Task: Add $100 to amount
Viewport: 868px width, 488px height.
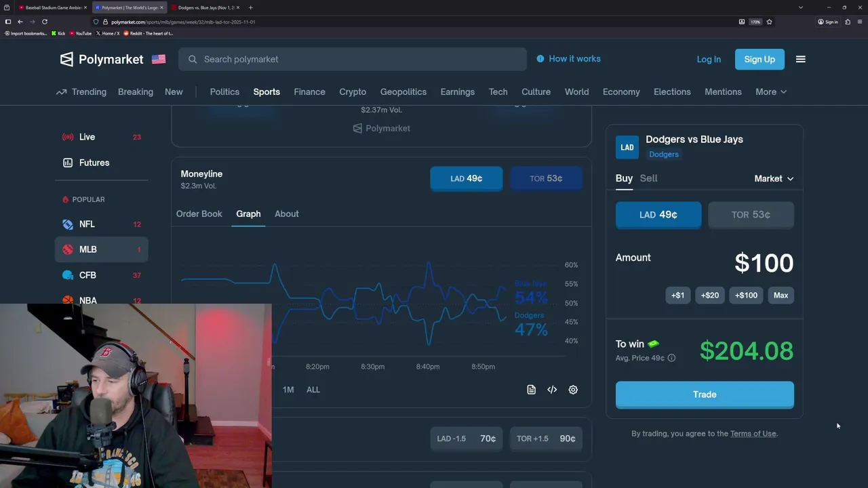Action: [x=746, y=295]
